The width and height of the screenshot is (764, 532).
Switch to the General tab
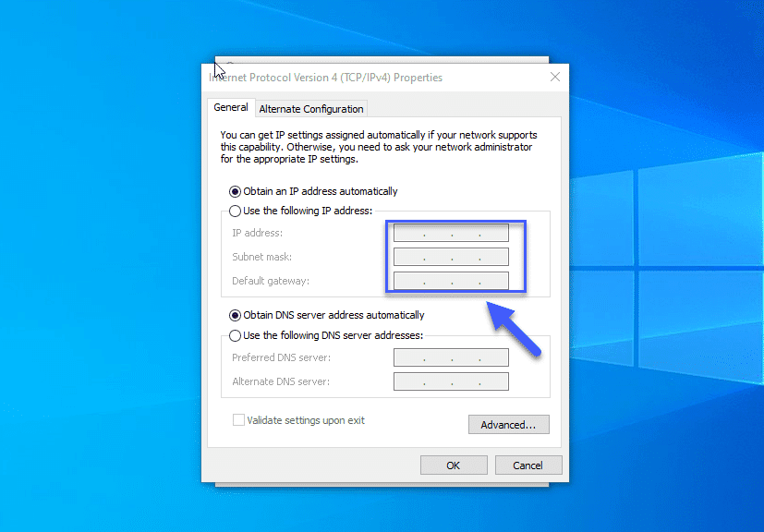coord(230,107)
